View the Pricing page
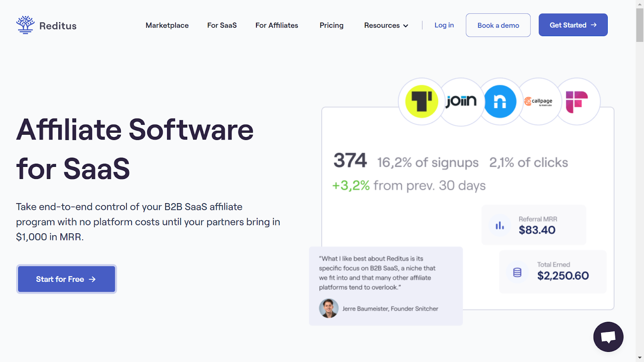Screen dimensions: 644x362 pyautogui.click(x=331, y=25)
